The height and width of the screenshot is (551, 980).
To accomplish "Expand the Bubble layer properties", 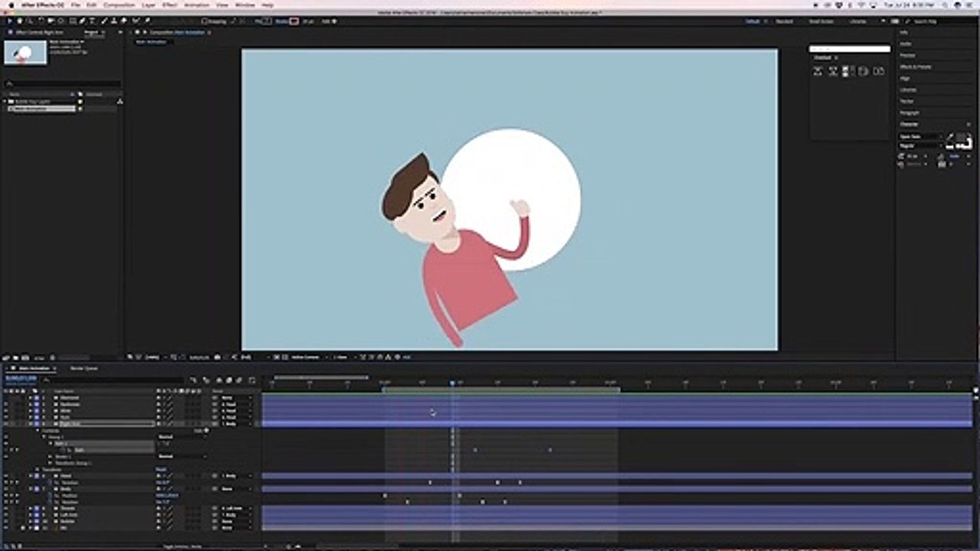I will 31,521.
